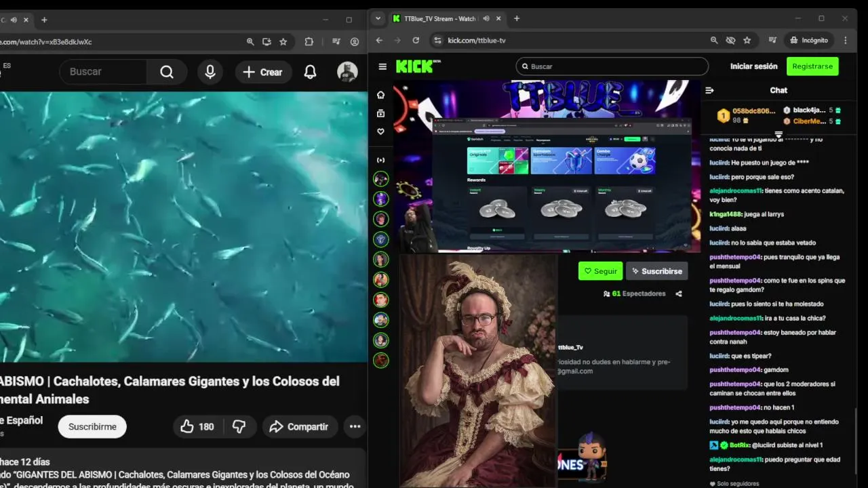Go to Kick home via the house icon
This screenshot has width=868, height=488.
[x=381, y=95]
